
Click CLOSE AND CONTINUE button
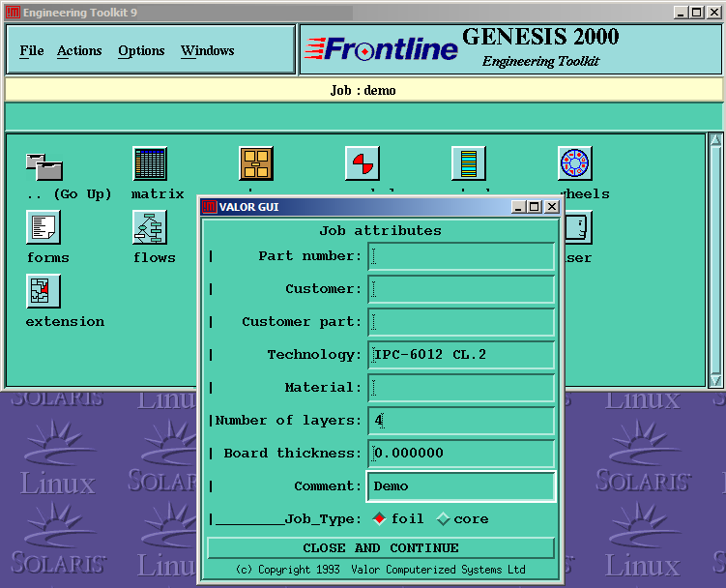click(x=381, y=548)
